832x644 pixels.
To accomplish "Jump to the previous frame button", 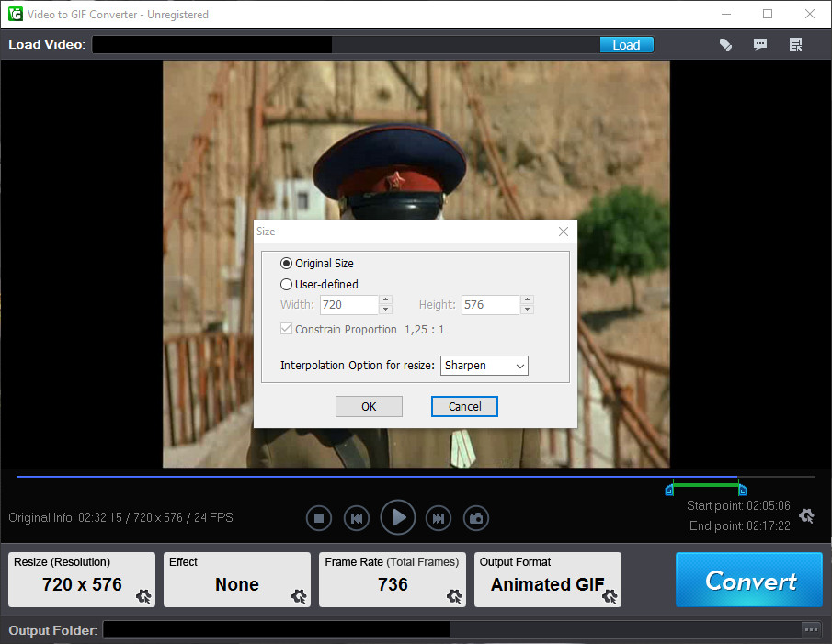I will 357,518.
